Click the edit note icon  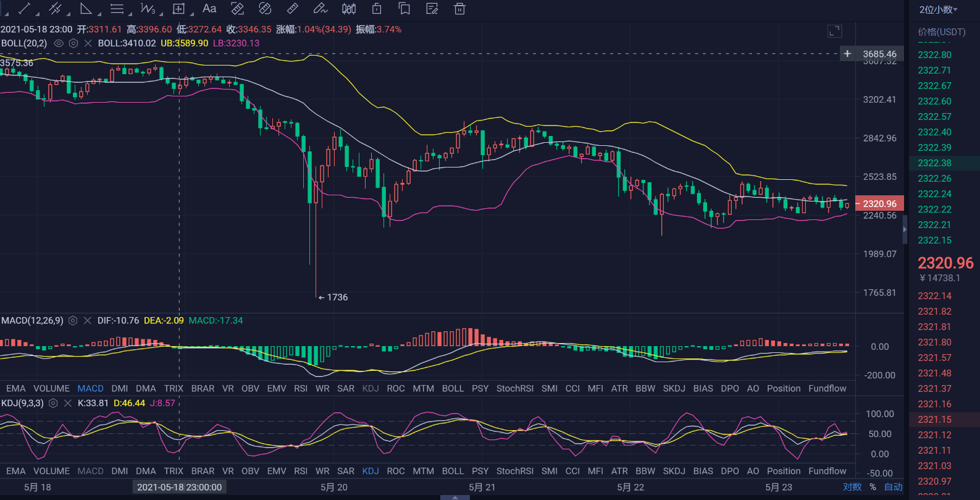(432, 9)
